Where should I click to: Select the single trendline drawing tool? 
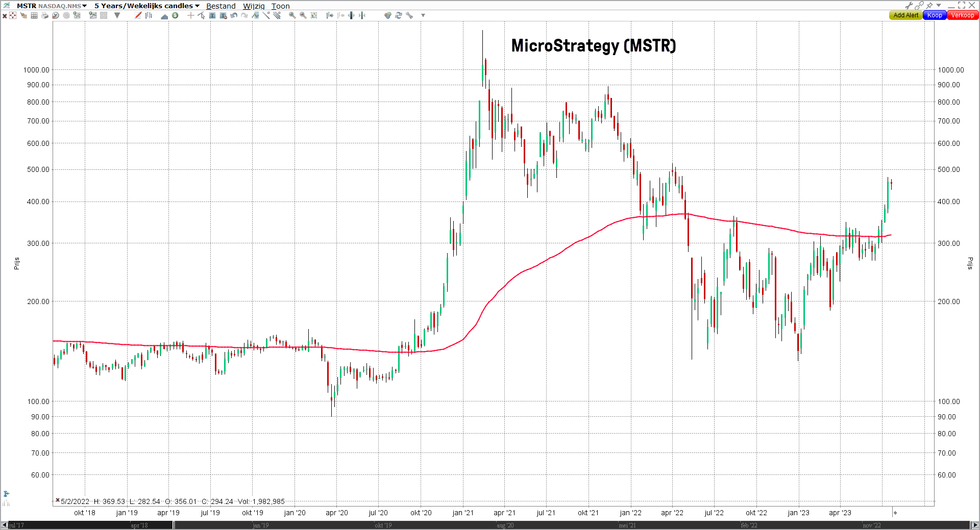click(266, 15)
